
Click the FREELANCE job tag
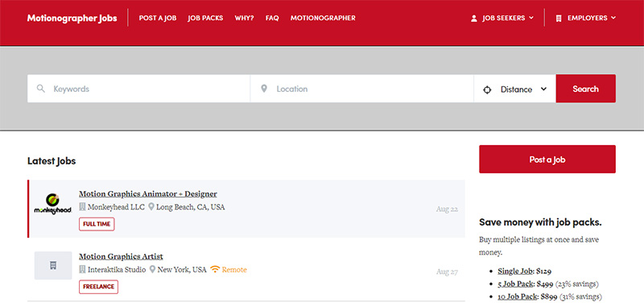tap(98, 287)
